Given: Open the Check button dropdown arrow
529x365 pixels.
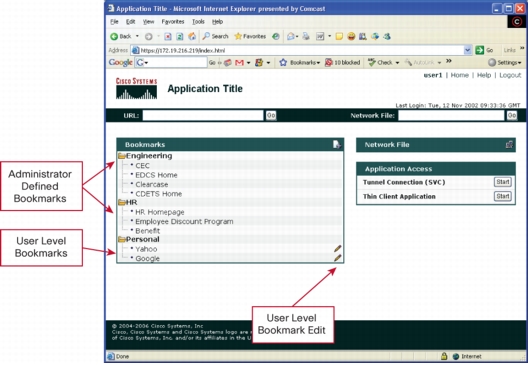Looking at the screenshot, I should point(397,63).
